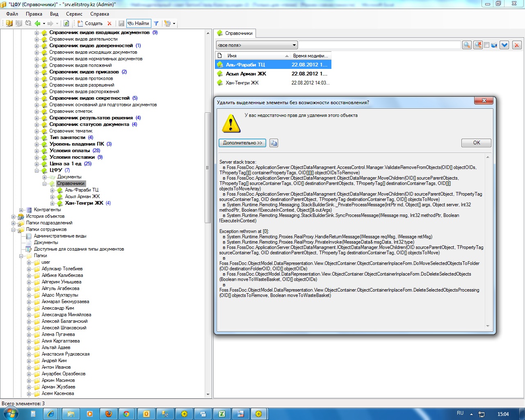
Task: Click the Дополнительно >> button
Action: [242, 143]
